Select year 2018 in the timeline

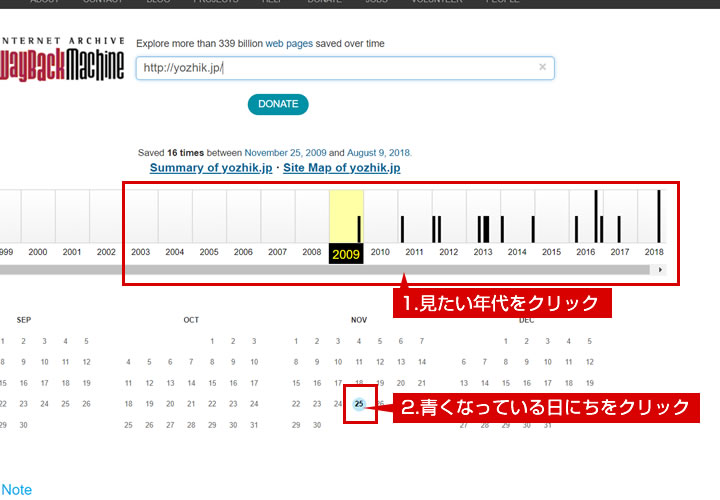pyautogui.click(x=654, y=252)
